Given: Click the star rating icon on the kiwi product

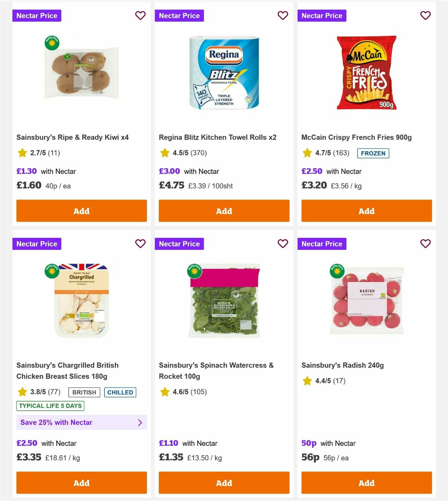Looking at the screenshot, I should tap(22, 153).
